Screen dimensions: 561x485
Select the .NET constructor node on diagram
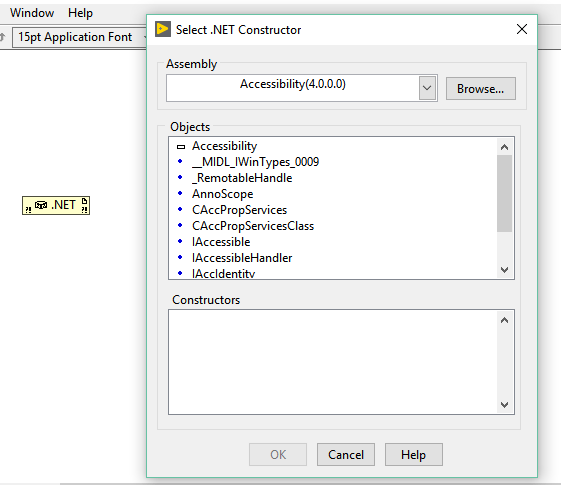pyautogui.click(x=56, y=206)
